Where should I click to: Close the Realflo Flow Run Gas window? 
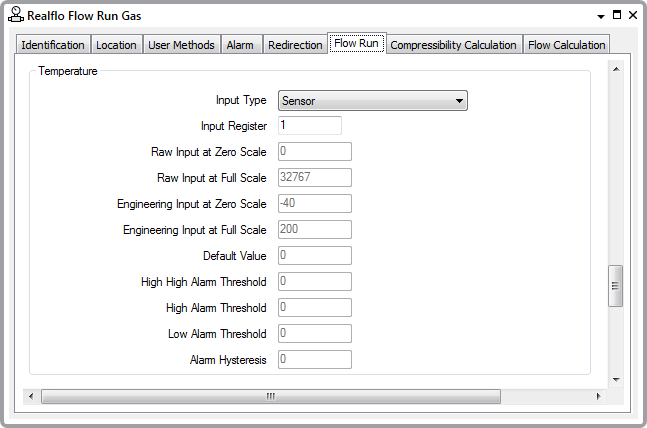(x=633, y=15)
